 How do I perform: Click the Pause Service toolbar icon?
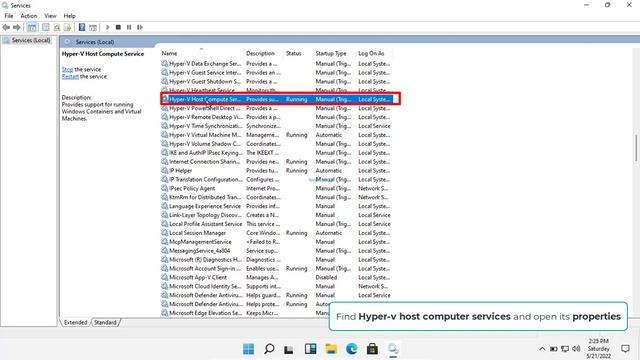129,27
